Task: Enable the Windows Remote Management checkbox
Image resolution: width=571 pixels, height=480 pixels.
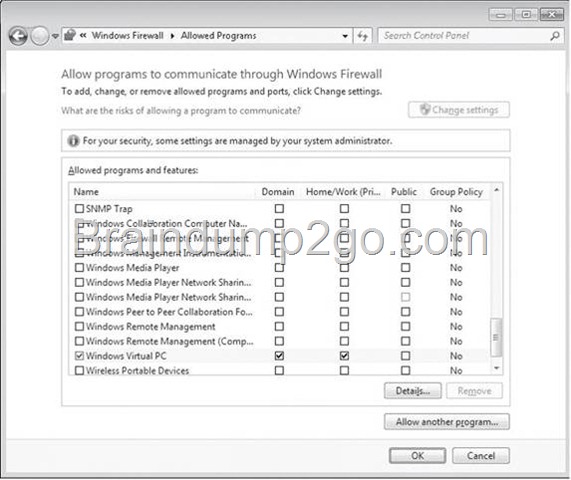Action: point(79,326)
